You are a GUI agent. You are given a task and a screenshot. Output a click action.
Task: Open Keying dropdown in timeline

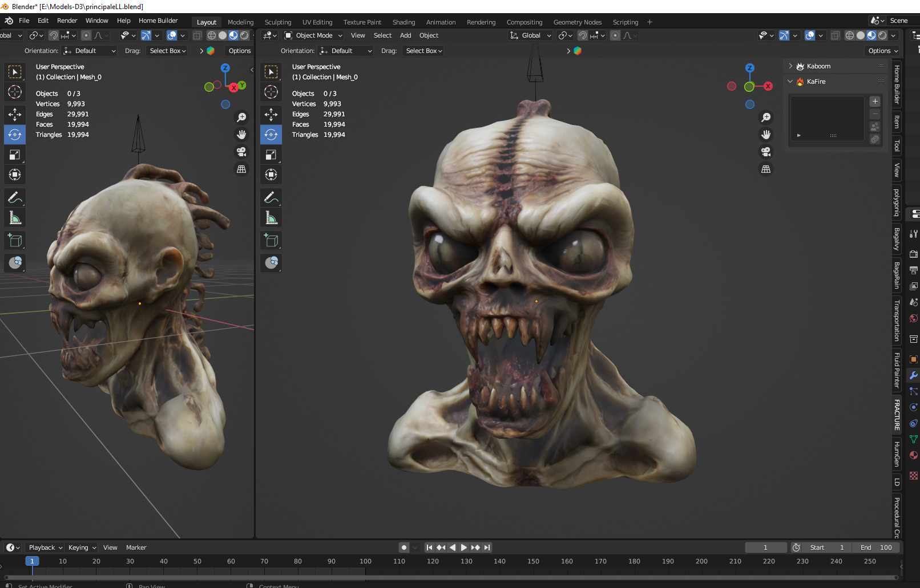point(82,548)
